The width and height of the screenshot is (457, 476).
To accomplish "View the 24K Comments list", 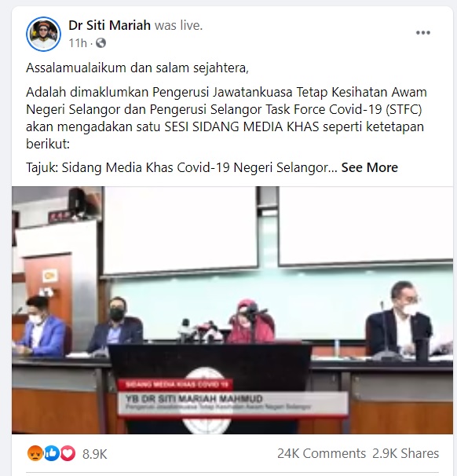I will 321,453.
